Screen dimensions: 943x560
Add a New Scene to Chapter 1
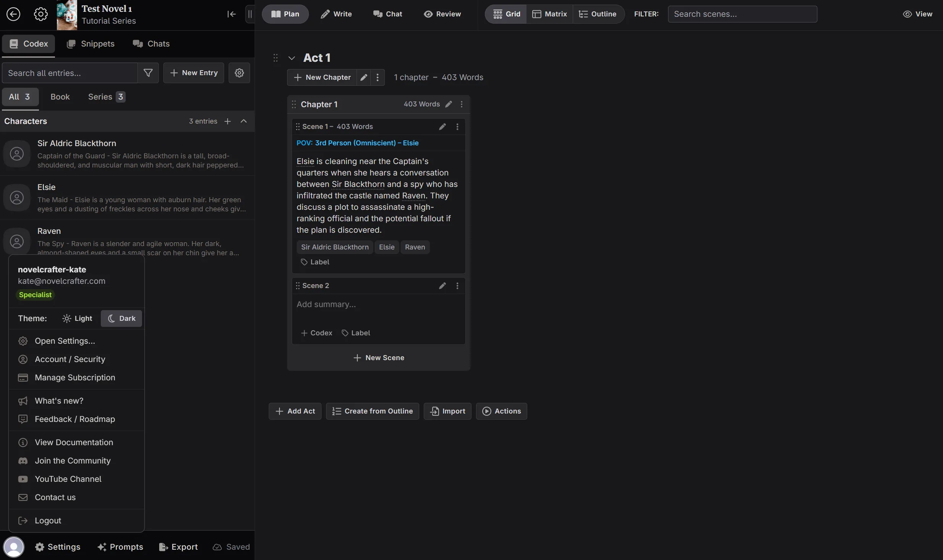(378, 357)
